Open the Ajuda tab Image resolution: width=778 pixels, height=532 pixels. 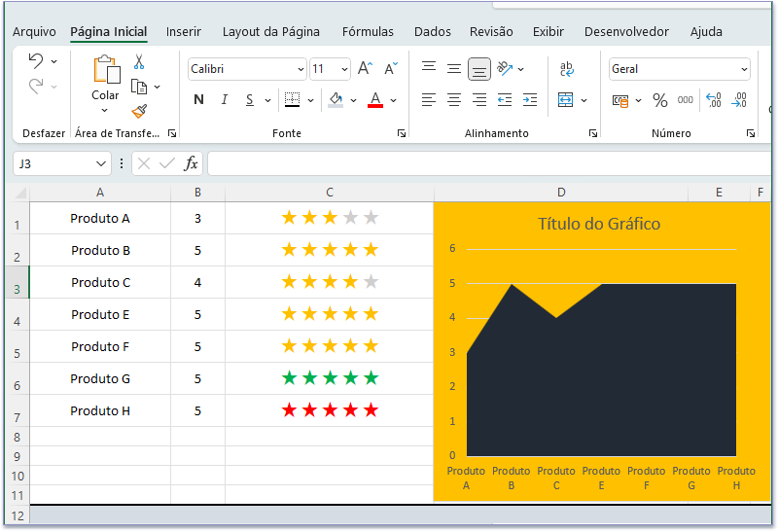coord(706,32)
